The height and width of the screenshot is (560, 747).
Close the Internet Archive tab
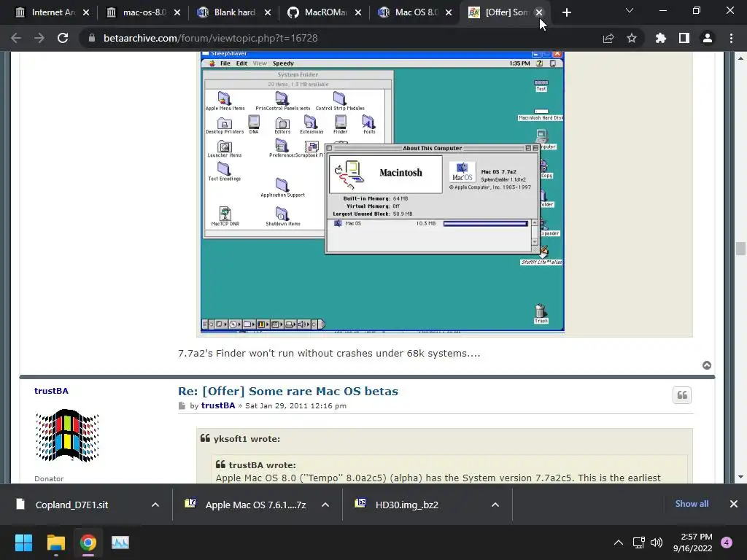86,12
